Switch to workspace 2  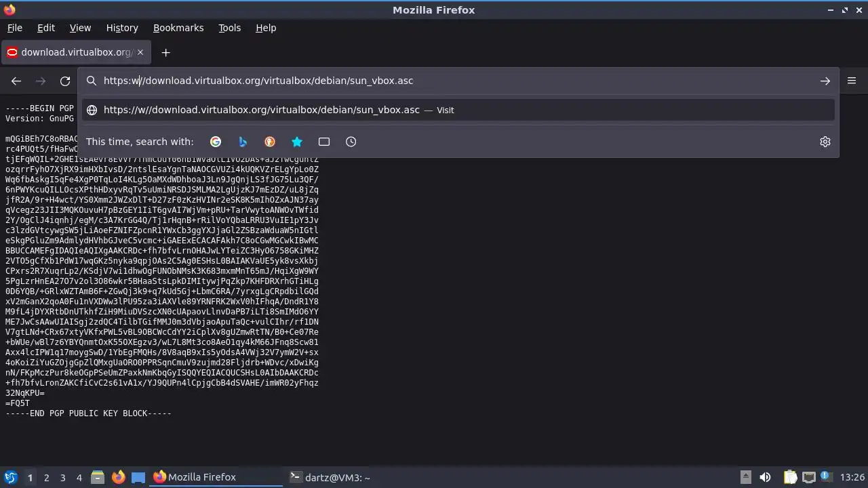(x=46, y=477)
